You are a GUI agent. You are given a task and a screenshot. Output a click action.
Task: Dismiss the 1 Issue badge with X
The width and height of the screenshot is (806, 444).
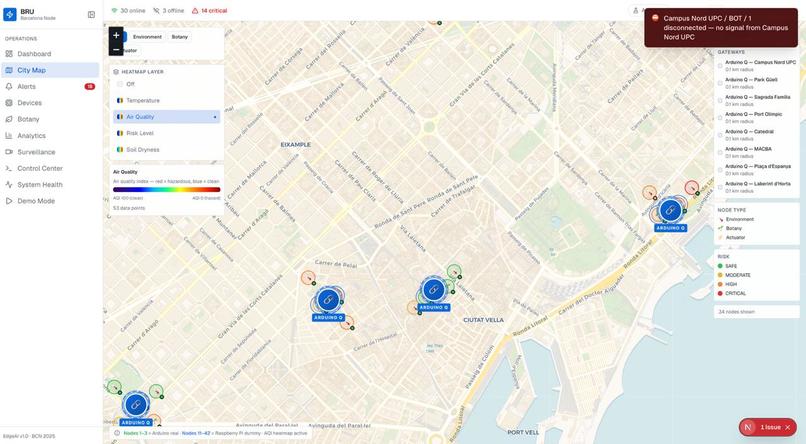(x=787, y=427)
